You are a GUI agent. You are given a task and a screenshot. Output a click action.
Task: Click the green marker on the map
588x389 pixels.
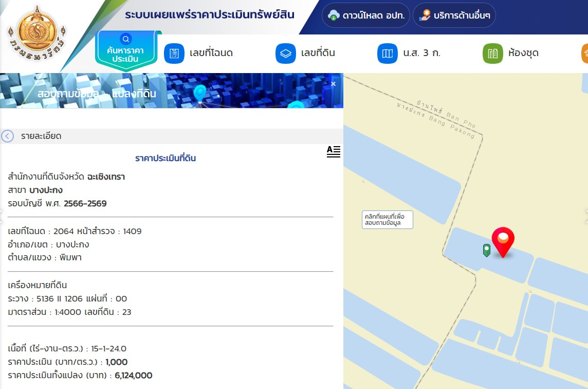pyautogui.click(x=486, y=250)
